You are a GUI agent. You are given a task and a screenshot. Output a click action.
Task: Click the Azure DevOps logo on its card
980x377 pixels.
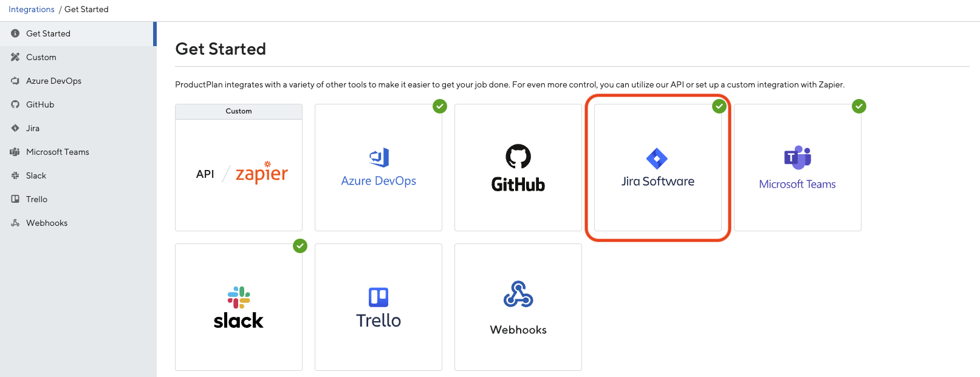(x=379, y=157)
